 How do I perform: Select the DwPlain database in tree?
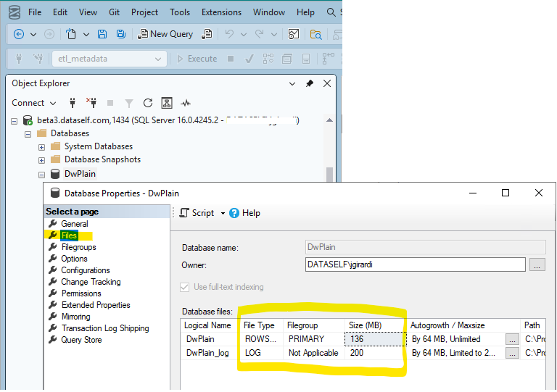click(80, 174)
